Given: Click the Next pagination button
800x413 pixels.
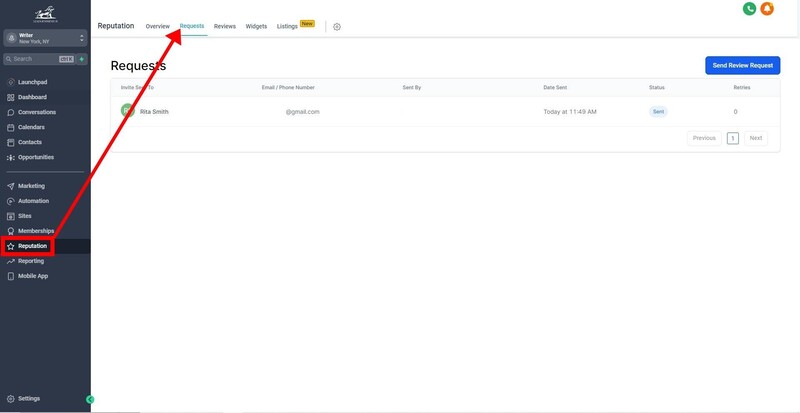Looking at the screenshot, I should (756, 138).
